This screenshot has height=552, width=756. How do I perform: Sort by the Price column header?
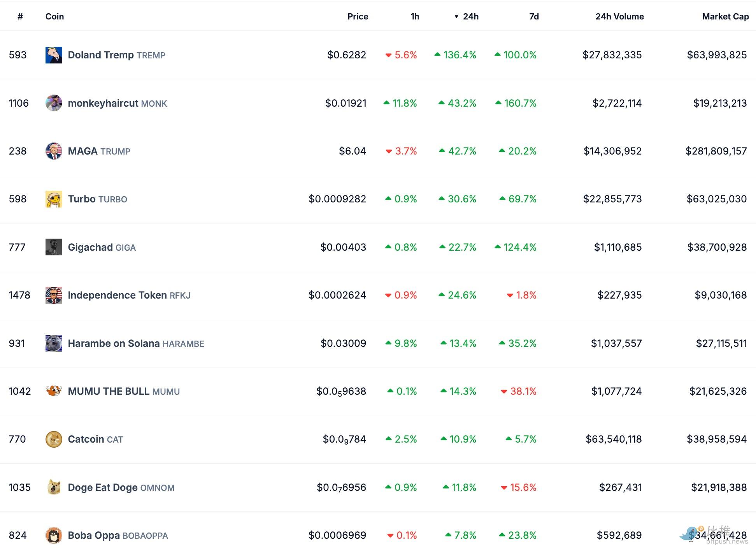[x=358, y=16]
